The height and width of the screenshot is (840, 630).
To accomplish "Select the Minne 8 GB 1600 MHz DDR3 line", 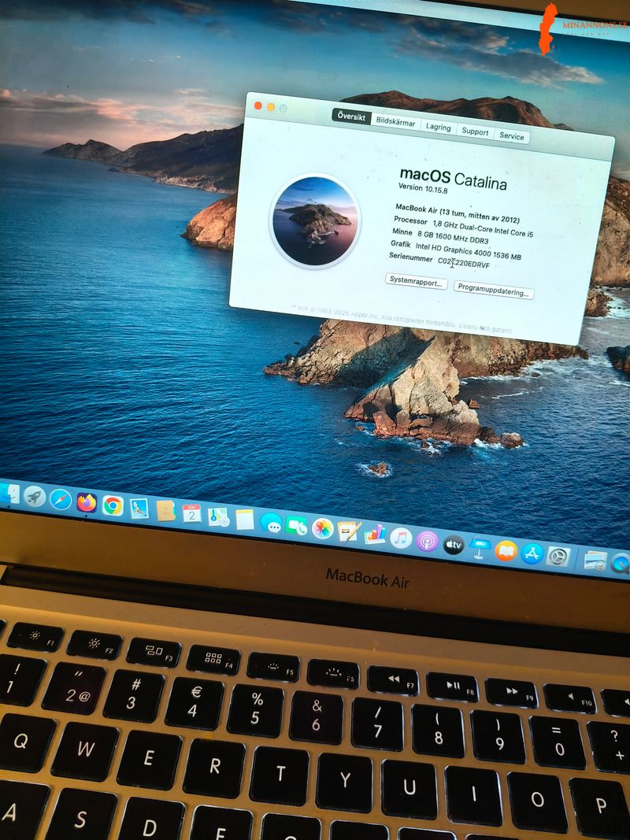I will tap(440, 236).
